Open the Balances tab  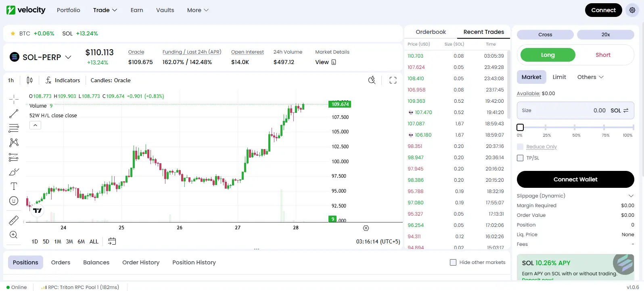[96, 262]
